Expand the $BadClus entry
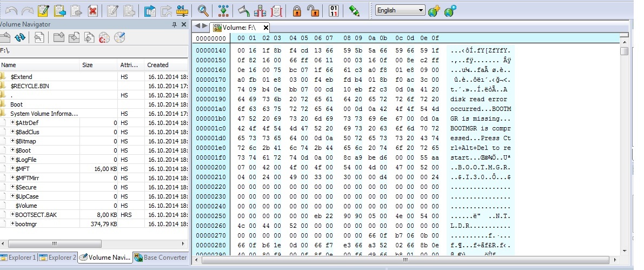Viewport: 644px width, 270px height. 13,132
